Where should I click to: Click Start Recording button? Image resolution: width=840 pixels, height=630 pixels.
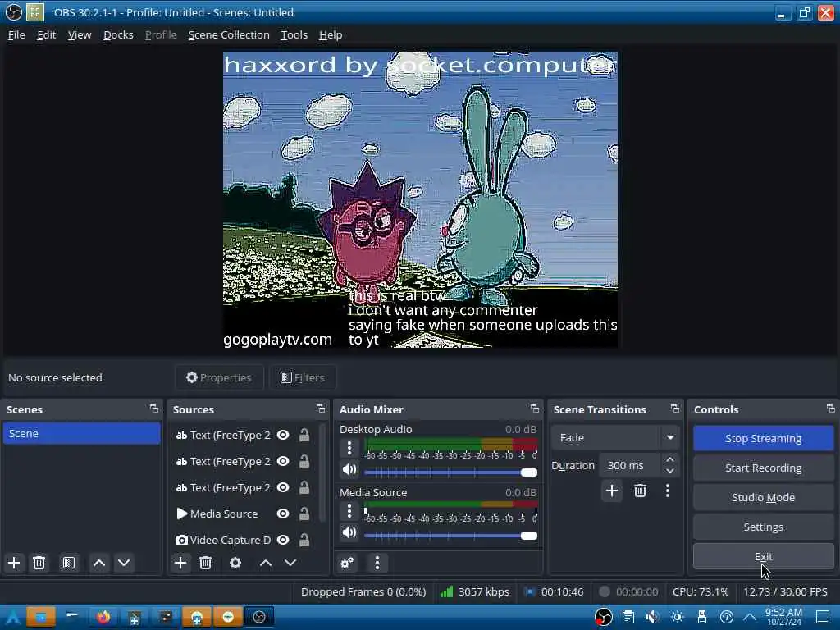(x=764, y=468)
